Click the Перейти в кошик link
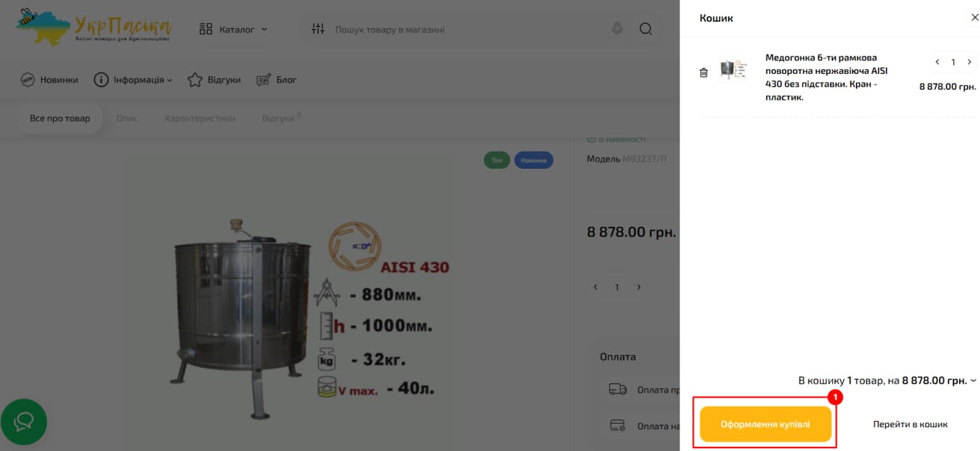The width and height of the screenshot is (980, 451). pyautogui.click(x=910, y=424)
